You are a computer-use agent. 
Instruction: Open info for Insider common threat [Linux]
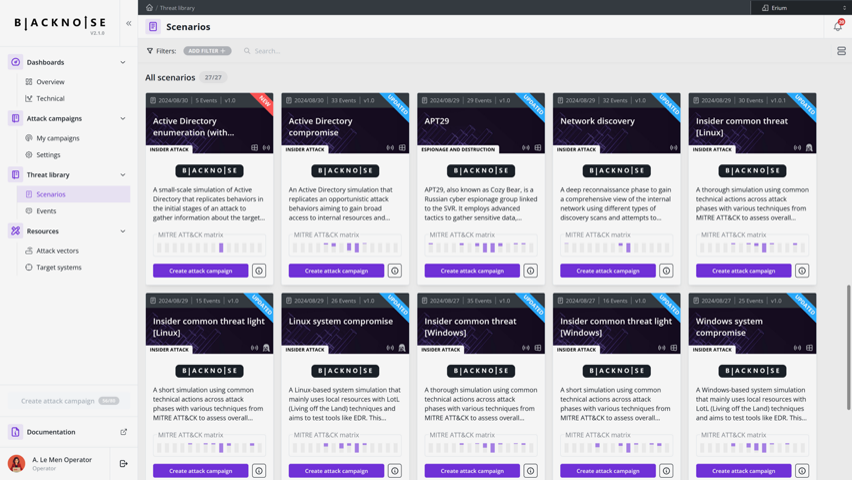[802, 271]
